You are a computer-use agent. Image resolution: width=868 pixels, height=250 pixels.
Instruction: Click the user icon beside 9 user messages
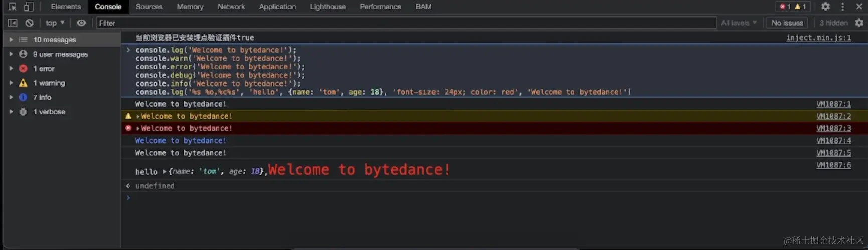click(x=23, y=54)
